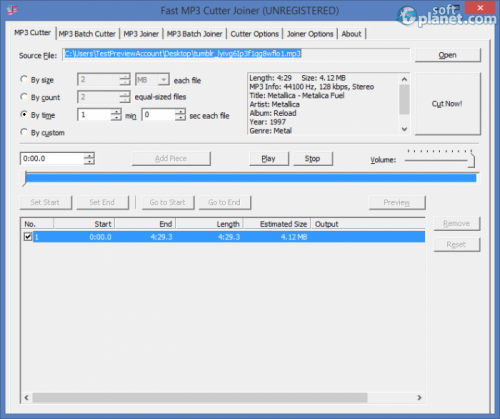Click the Estimated Size column header
This screenshot has width=500, height=419.
tap(277, 224)
